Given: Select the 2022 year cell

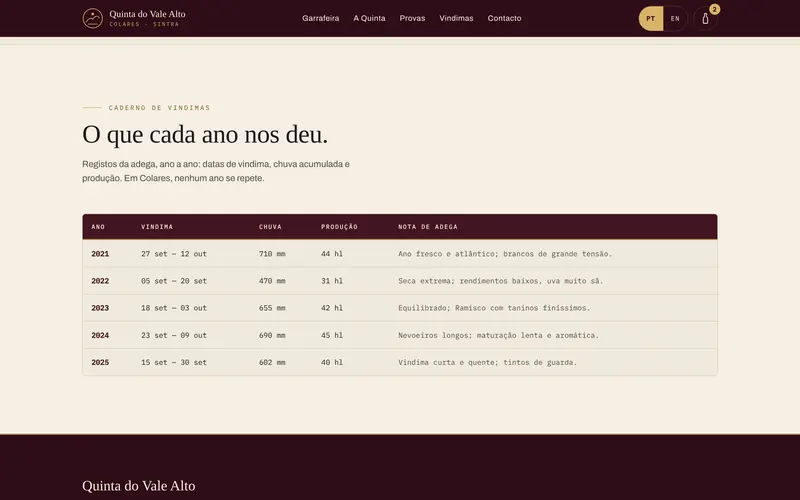Looking at the screenshot, I should click(x=100, y=281).
